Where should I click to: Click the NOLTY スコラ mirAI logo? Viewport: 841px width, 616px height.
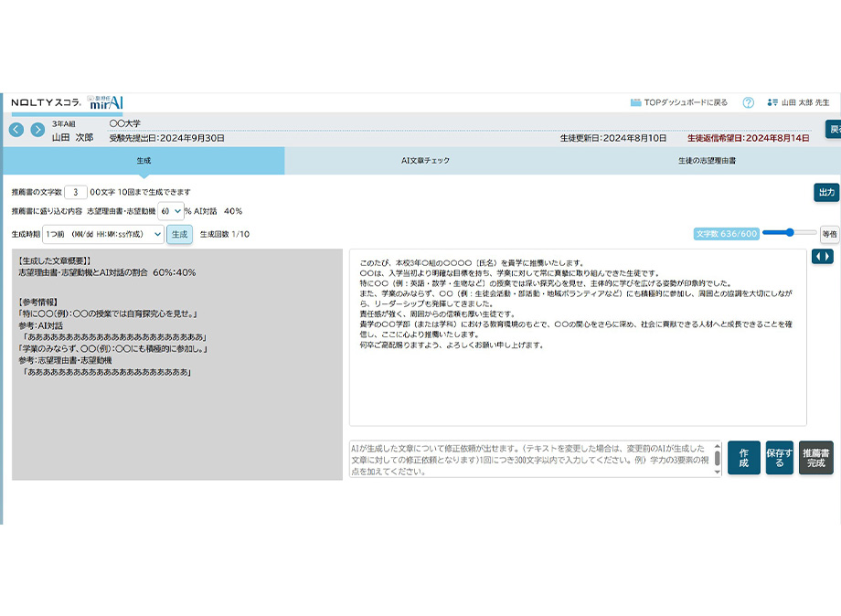pyautogui.click(x=67, y=102)
